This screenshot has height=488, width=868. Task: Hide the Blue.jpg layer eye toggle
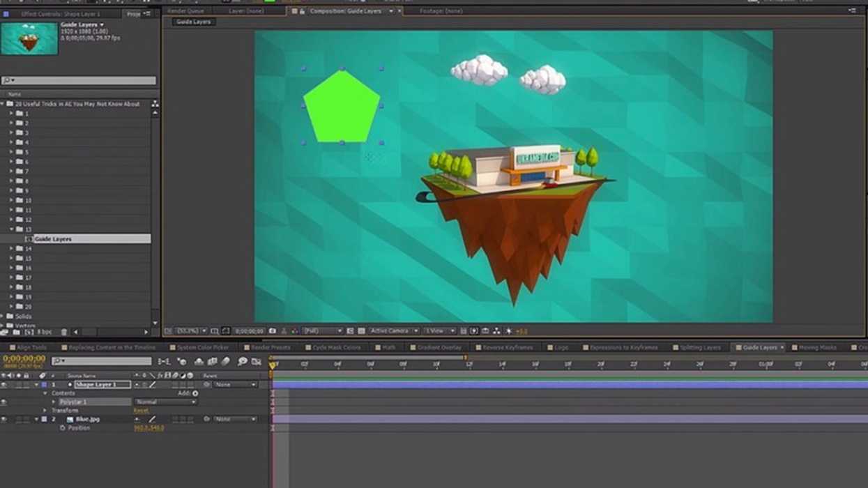point(3,419)
